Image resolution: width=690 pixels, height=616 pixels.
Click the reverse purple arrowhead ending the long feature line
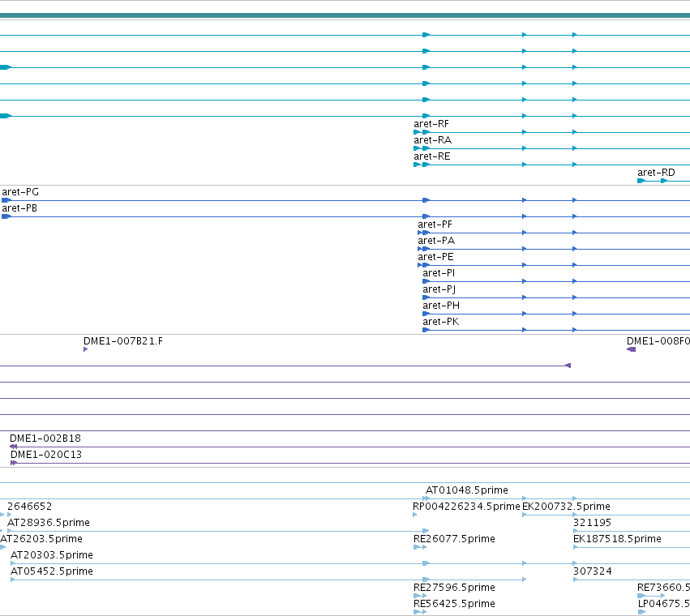click(x=568, y=366)
